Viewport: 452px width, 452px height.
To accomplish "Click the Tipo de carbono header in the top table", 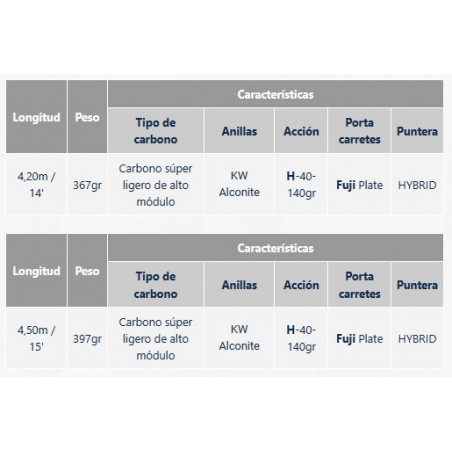I will point(156,131).
